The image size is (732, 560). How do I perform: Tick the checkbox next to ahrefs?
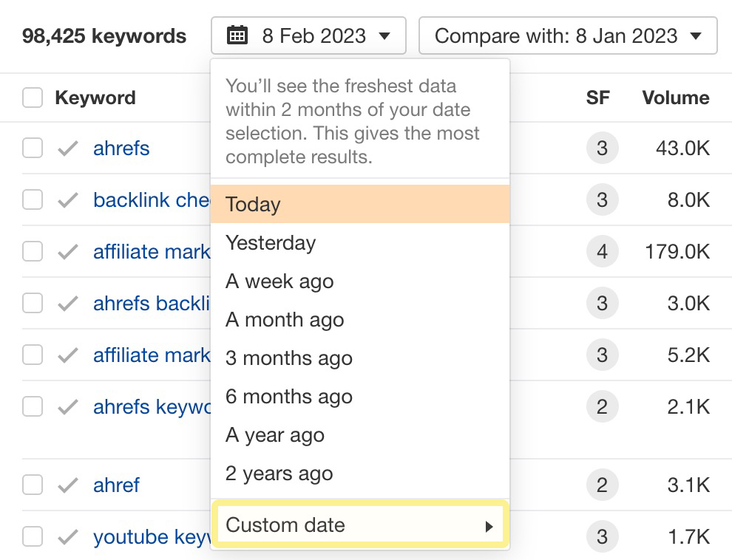click(33, 148)
